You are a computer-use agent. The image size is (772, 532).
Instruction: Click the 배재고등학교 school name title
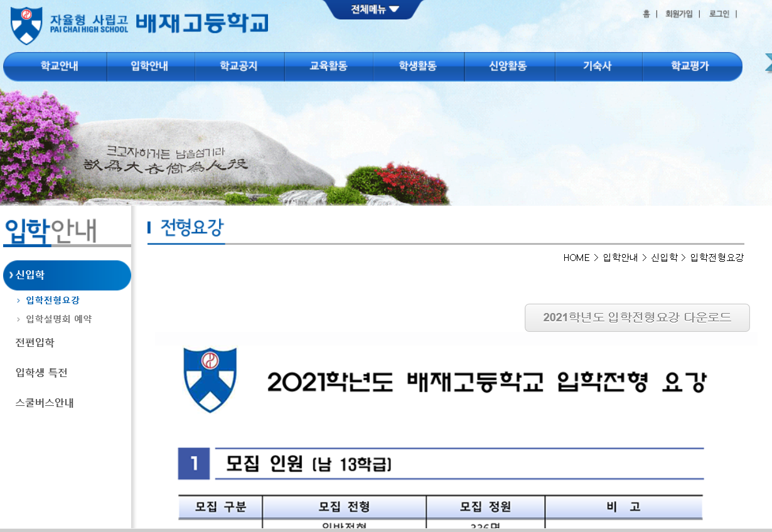(x=202, y=24)
